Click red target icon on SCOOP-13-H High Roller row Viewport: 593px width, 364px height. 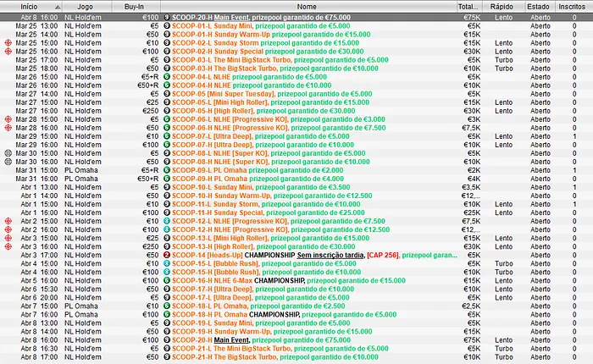tap(8, 246)
